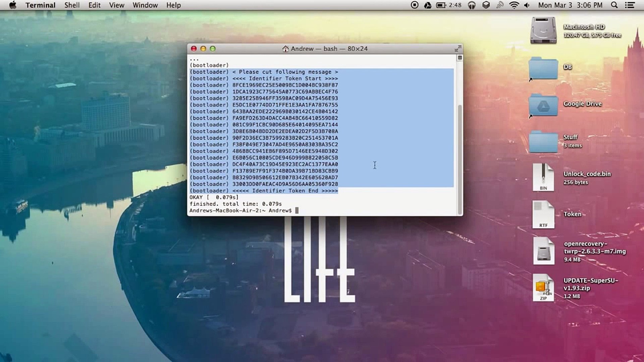Click the Wi-Fi status icon
This screenshot has height=362, width=644.
click(x=514, y=5)
